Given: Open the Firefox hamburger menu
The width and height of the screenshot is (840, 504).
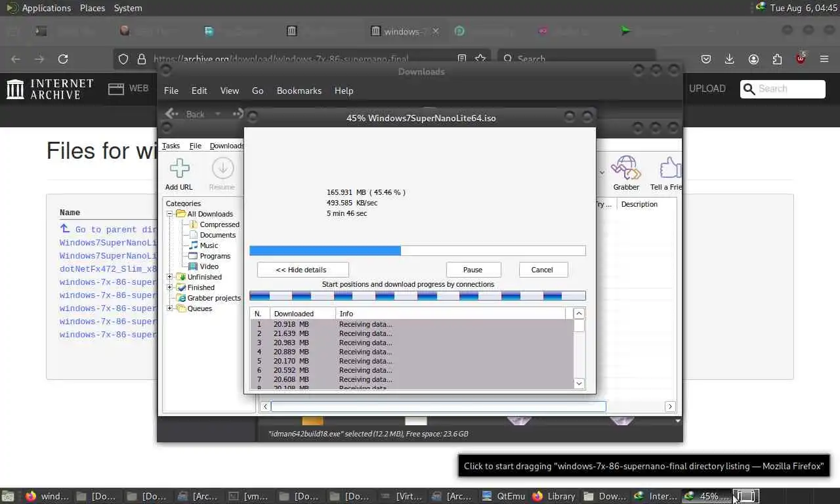Looking at the screenshot, I should click(824, 59).
